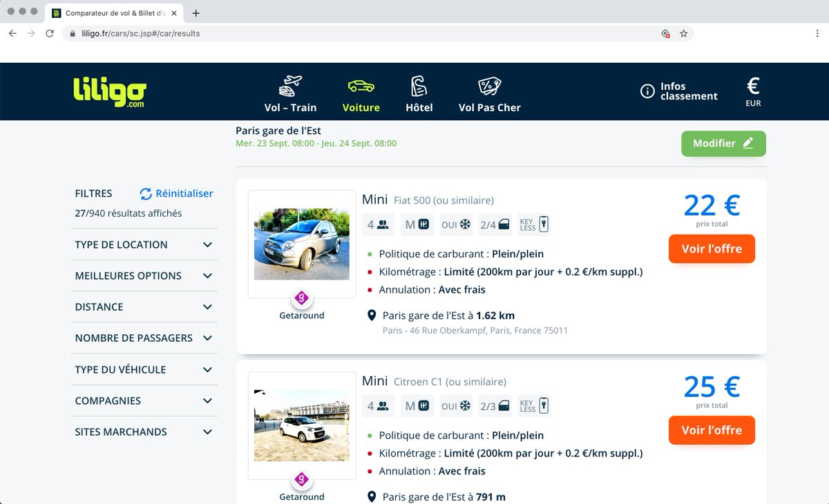Open the Hôtel icon
829x504 pixels.
coord(419,86)
